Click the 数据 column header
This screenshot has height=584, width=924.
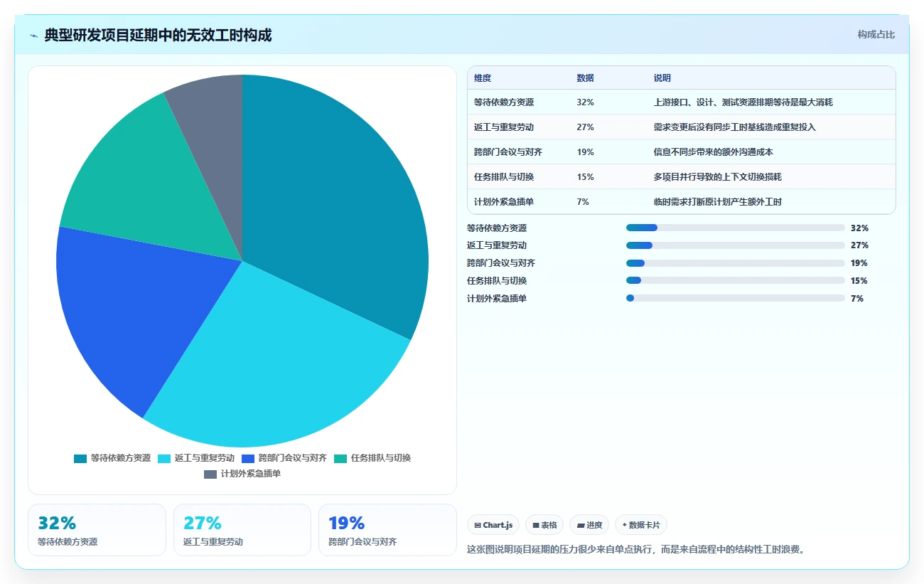point(586,78)
